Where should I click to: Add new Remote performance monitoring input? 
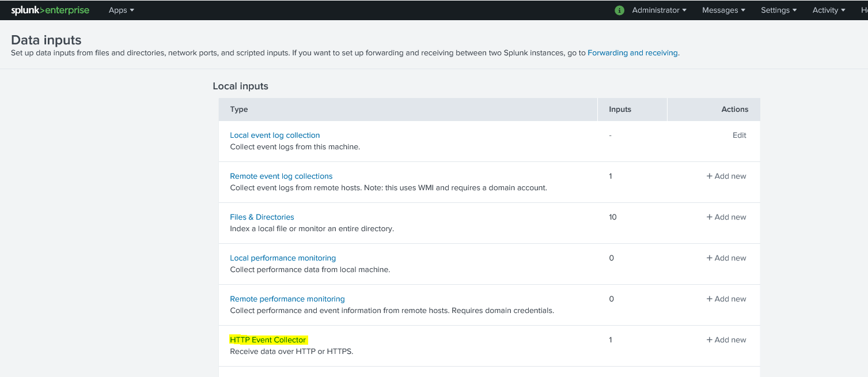726,299
